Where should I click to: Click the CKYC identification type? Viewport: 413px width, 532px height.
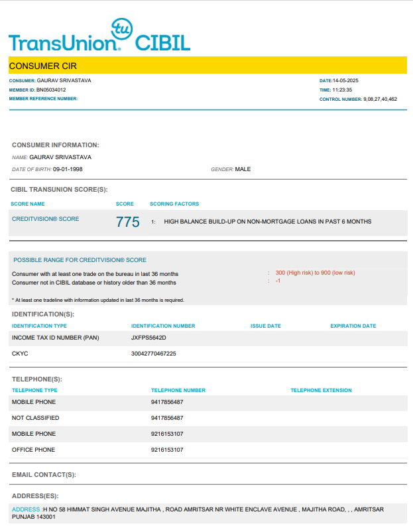(20, 354)
